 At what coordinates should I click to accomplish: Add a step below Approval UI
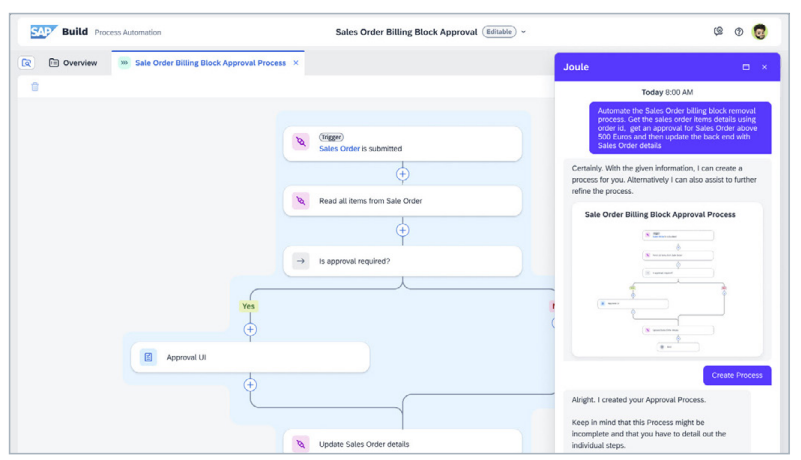tap(250, 385)
